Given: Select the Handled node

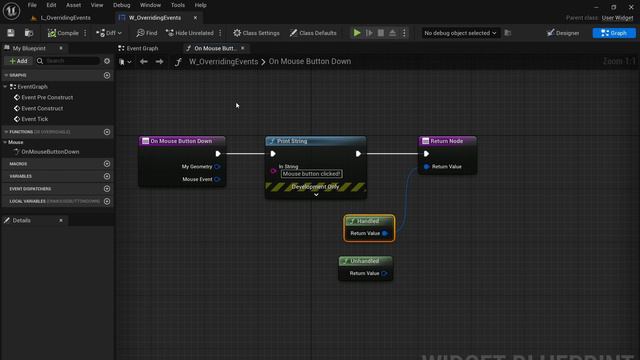Looking at the screenshot, I should [x=369, y=228].
